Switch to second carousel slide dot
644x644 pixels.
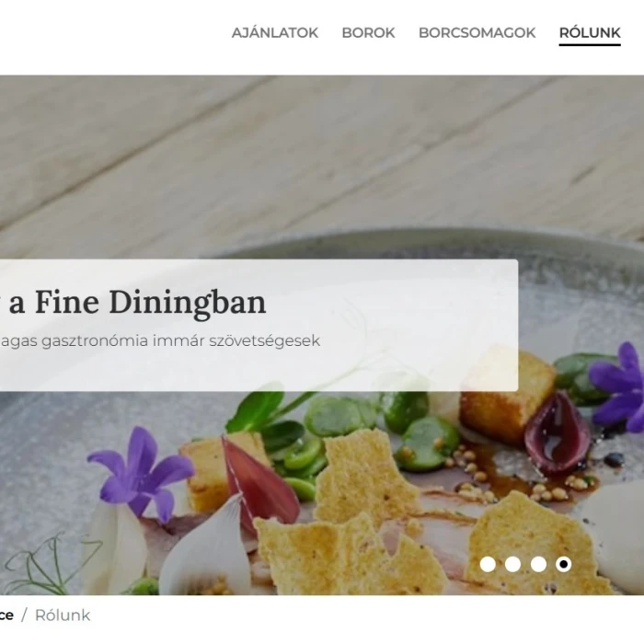[x=512, y=564]
